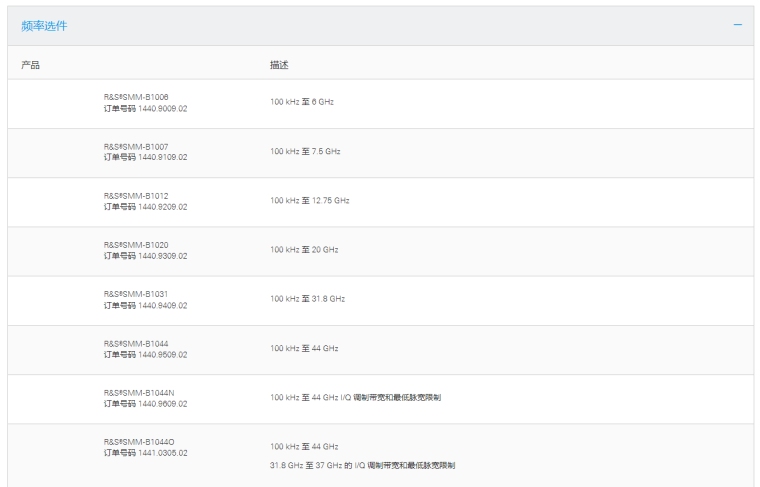Click the 100 kHz 至 6 GHz description

(x=302, y=102)
